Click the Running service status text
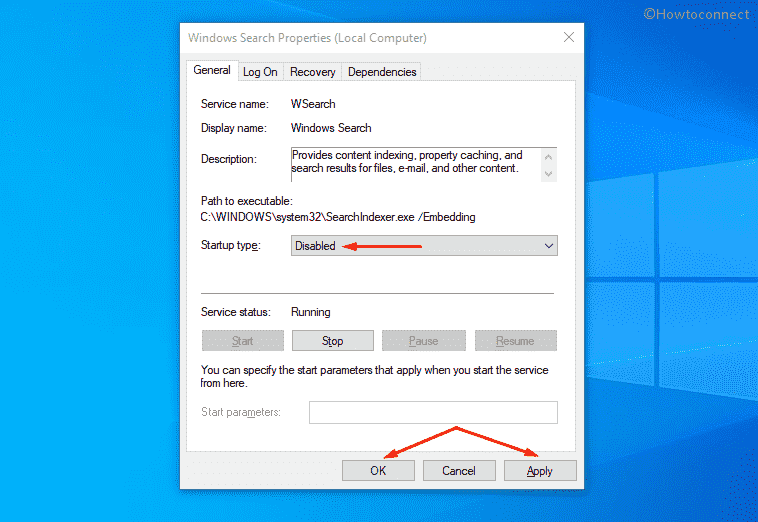758x522 pixels. (310, 312)
